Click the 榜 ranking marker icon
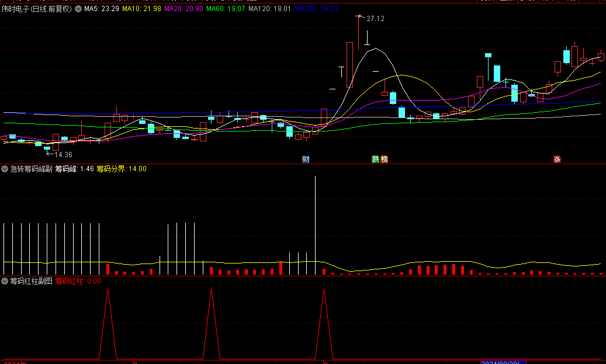This screenshot has width=606, height=364. tap(384, 159)
